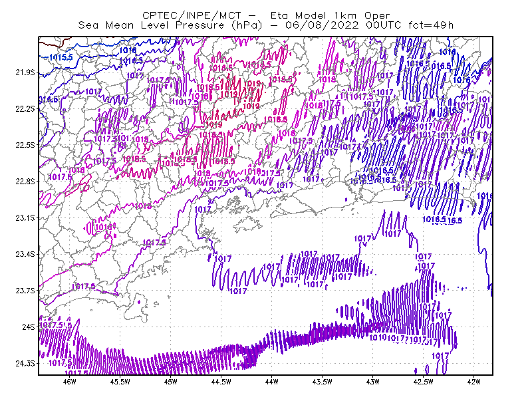Click the '45.5W' longitude axis label

120,382
